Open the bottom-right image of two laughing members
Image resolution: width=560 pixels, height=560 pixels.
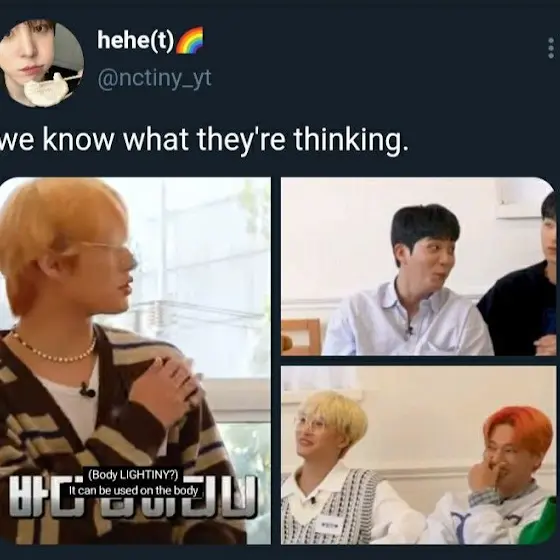point(419,455)
